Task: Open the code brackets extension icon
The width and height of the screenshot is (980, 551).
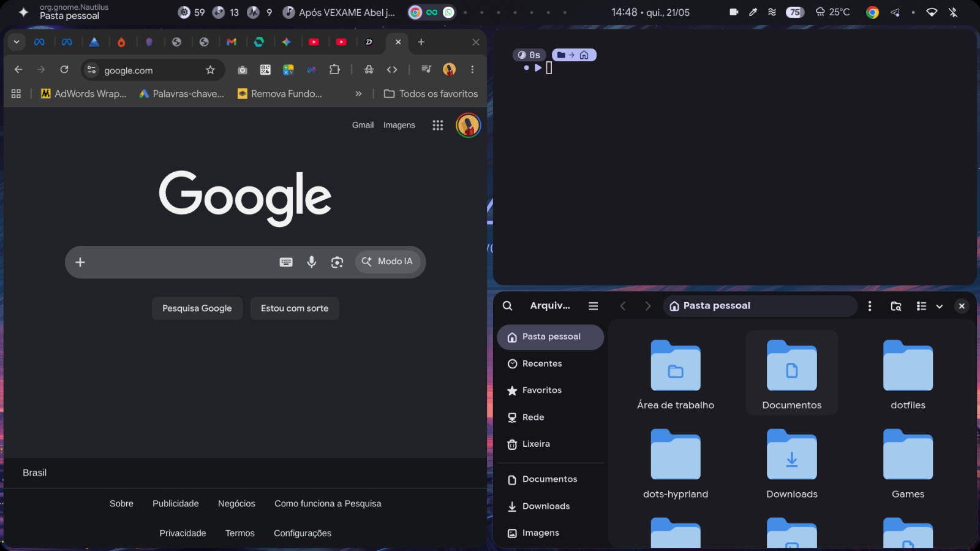Action: (392, 70)
